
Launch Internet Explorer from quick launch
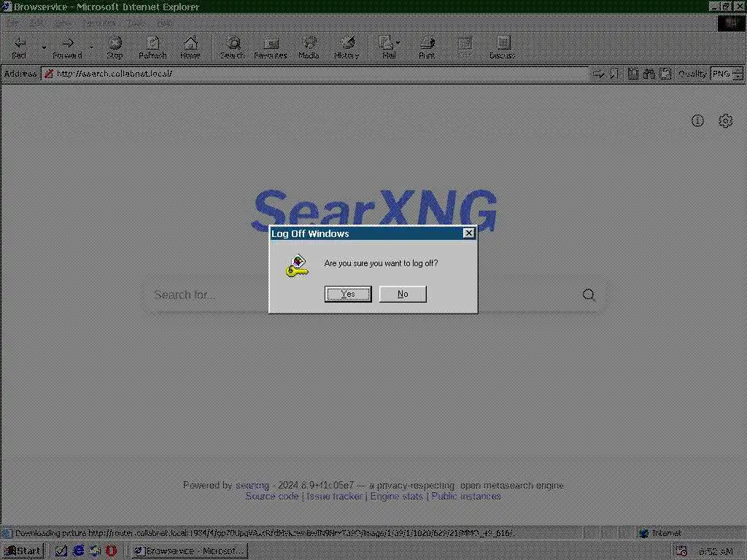click(79, 551)
